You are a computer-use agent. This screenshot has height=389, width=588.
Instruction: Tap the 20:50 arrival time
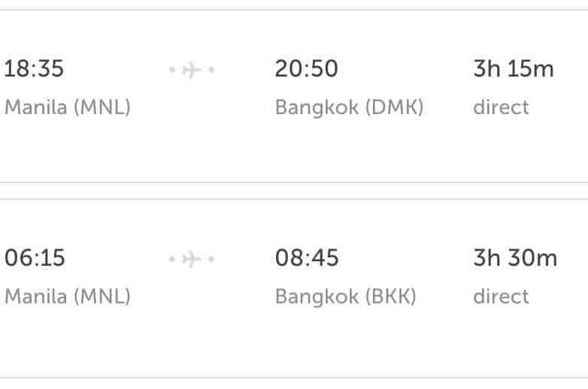(x=307, y=69)
